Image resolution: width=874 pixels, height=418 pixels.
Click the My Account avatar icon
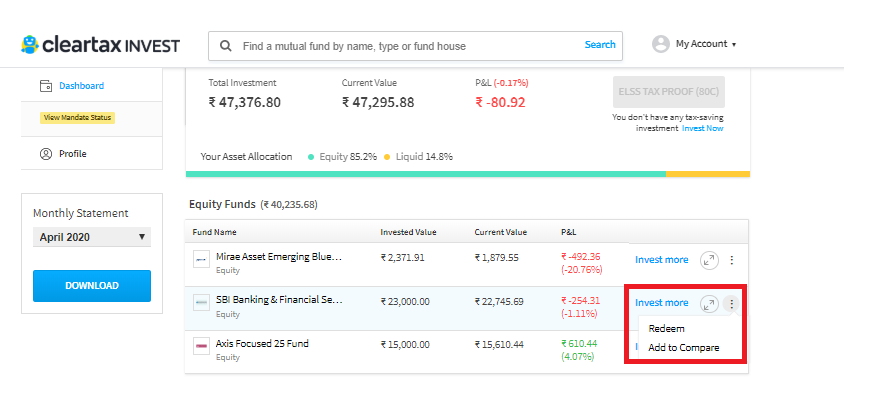[661, 44]
